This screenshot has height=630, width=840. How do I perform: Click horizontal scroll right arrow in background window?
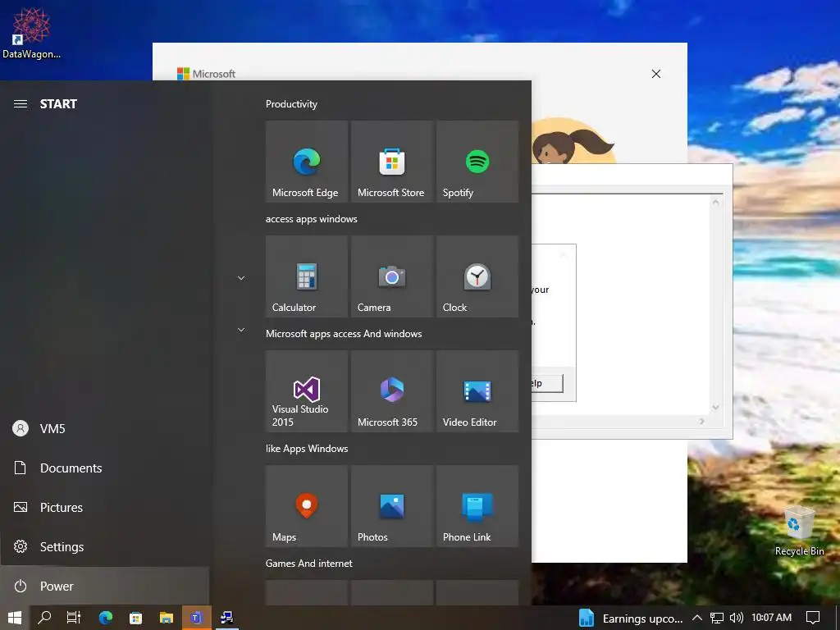coord(702,422)
